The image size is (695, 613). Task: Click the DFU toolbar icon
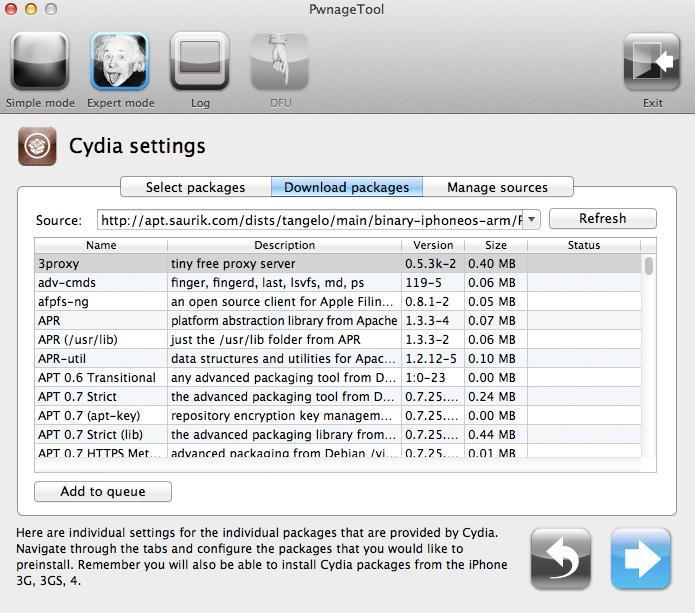[279, 62]
